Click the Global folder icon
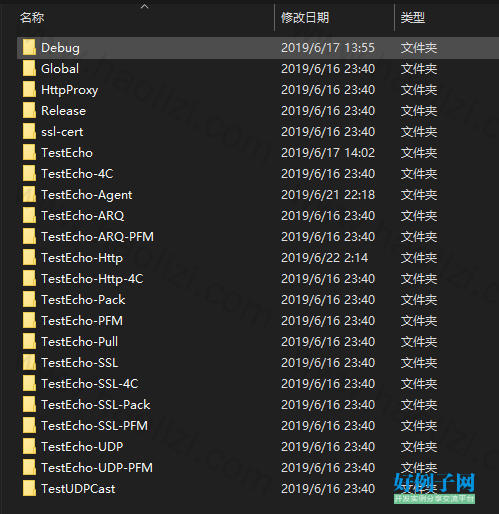The image size is (499, 514). pyautogui.click(x=29, y=69)
